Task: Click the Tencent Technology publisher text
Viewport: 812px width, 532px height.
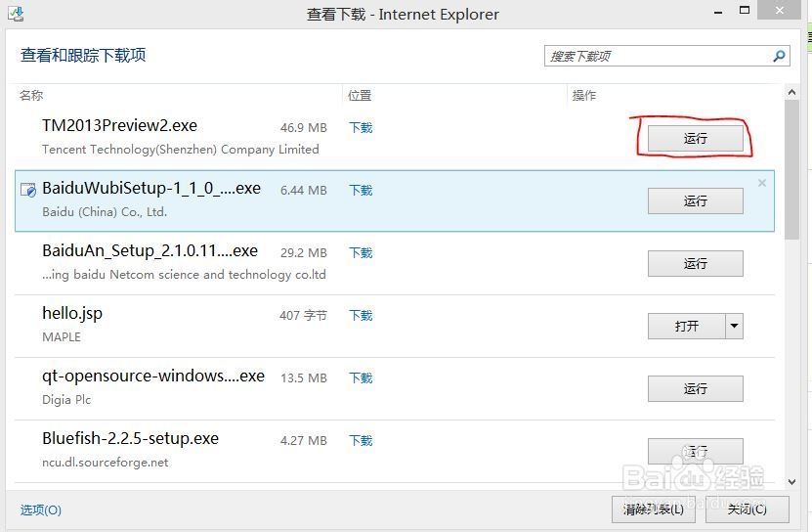Action: coord(181,150)
